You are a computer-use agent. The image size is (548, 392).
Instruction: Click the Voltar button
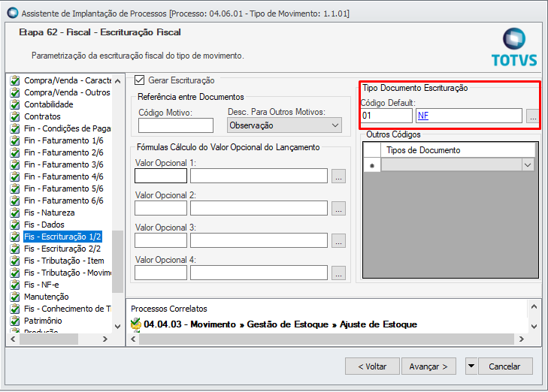click(372, 366)
